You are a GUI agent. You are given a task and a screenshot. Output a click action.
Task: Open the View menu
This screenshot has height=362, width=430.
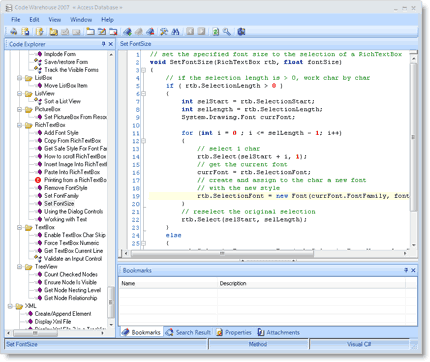55,20
